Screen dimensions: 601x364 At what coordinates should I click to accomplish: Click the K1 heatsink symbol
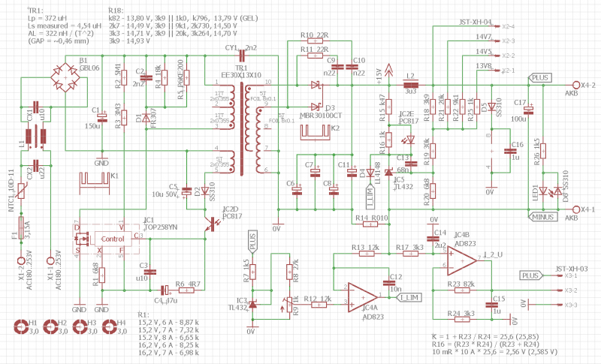pyautogui.click(x=93, y=181)
